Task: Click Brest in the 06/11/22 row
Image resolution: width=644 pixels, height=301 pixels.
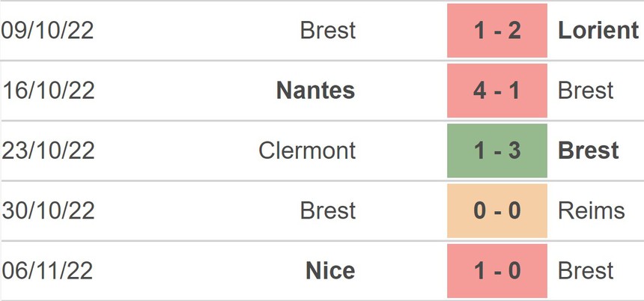Action: click(x=586, y=270)
